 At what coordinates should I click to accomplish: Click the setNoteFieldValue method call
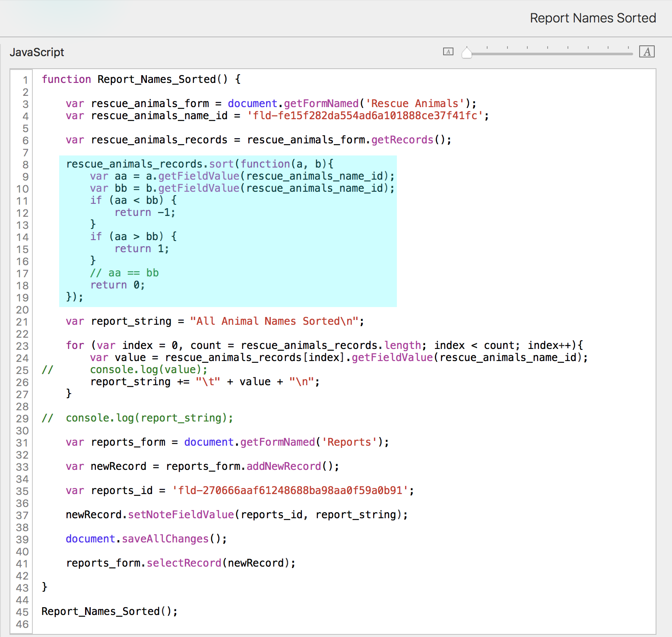181,515
